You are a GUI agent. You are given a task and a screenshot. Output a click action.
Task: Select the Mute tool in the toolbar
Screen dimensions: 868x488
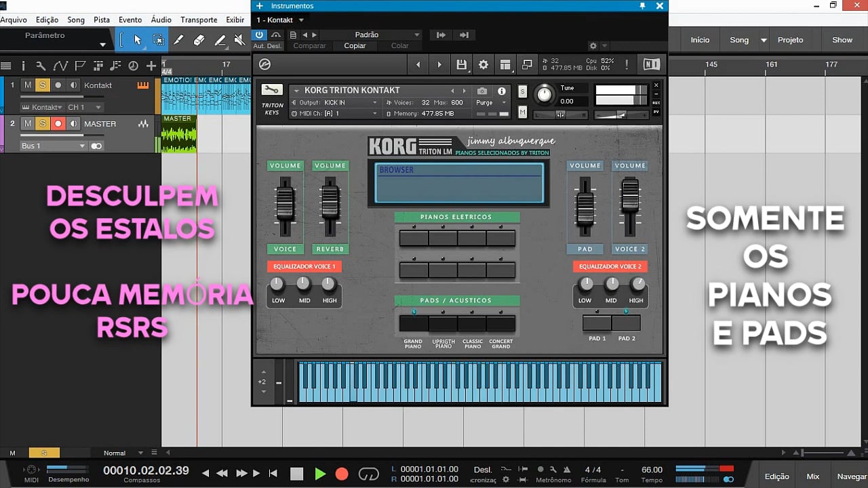pyautogui.click(x=239, y=40)
